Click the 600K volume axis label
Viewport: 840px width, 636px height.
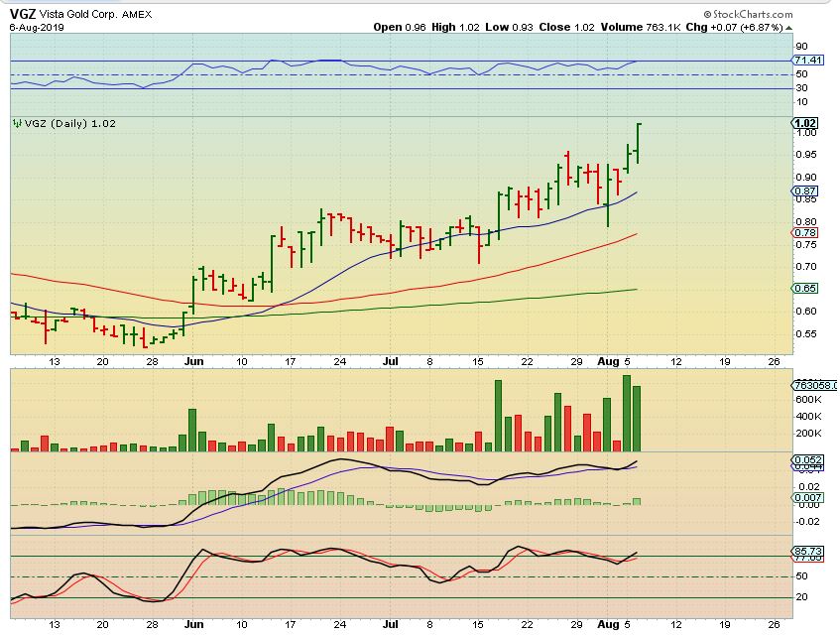(x=808, y=400)
